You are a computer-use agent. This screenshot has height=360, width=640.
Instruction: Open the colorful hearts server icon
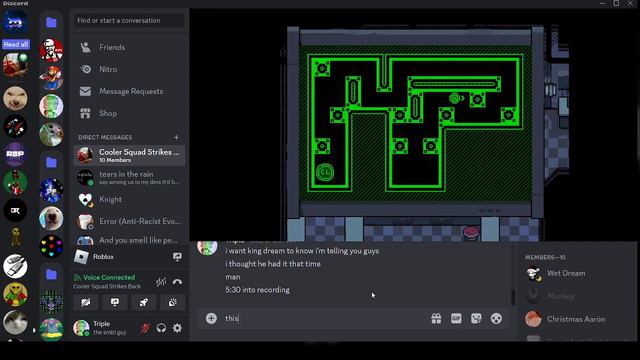coord(51,247)
